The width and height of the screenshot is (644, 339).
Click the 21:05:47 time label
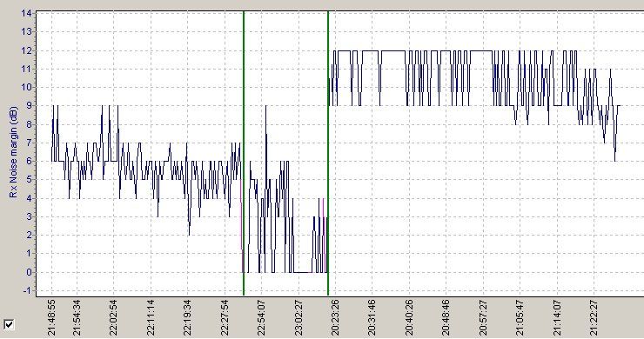[x=520, y=317]
